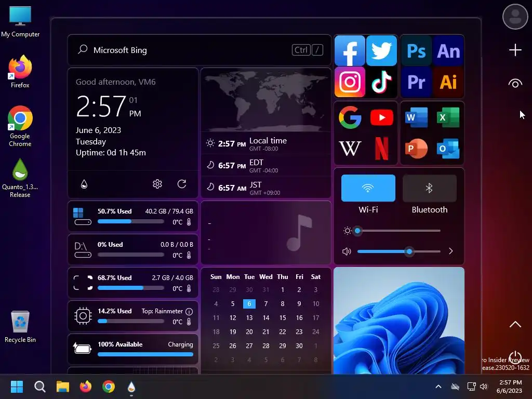
Task: Click the Quanto droplet icon in taskbar
Action: (x=131, y=387)
